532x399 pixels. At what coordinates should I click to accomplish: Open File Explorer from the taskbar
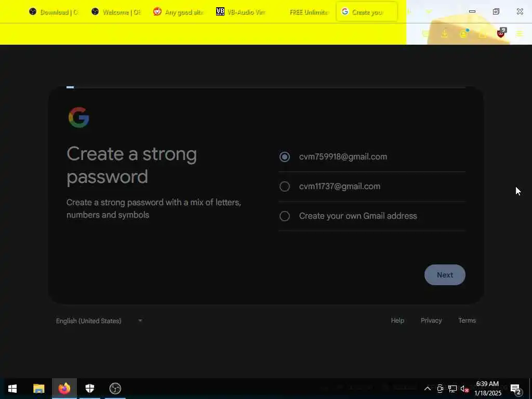tap(38, 389)
